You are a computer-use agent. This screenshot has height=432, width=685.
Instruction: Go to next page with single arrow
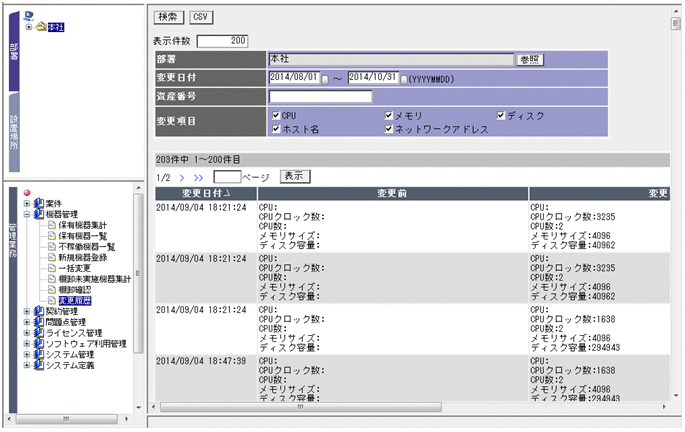182,178
